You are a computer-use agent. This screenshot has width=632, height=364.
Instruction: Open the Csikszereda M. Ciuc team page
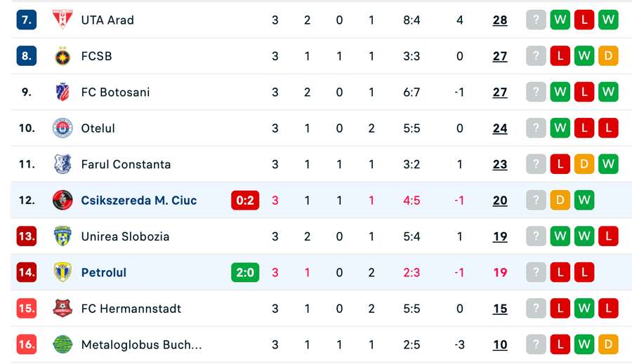139,201
